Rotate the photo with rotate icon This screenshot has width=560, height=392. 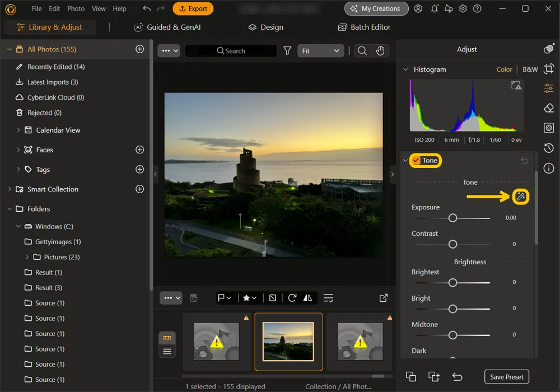point(292,298)
